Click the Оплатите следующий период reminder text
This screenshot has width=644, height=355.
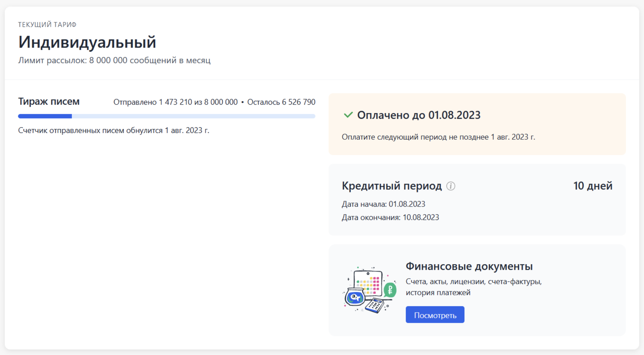click(x=438, y=137)
